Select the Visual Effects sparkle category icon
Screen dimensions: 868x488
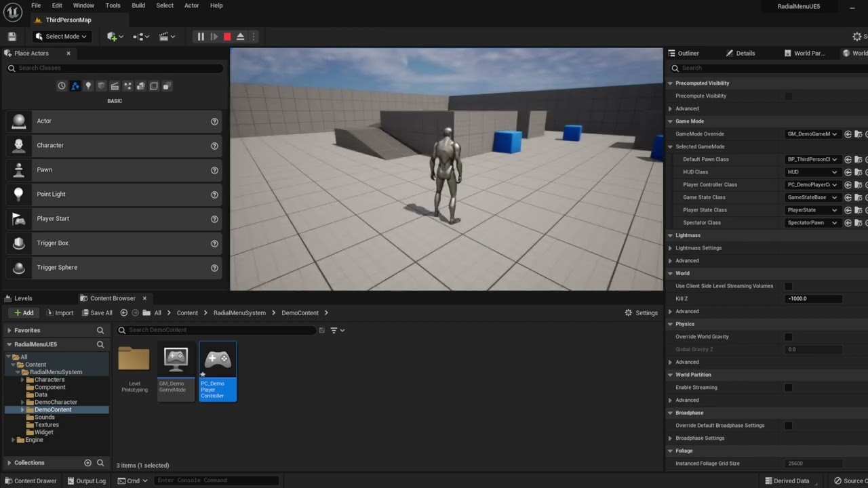click(127, 86)
